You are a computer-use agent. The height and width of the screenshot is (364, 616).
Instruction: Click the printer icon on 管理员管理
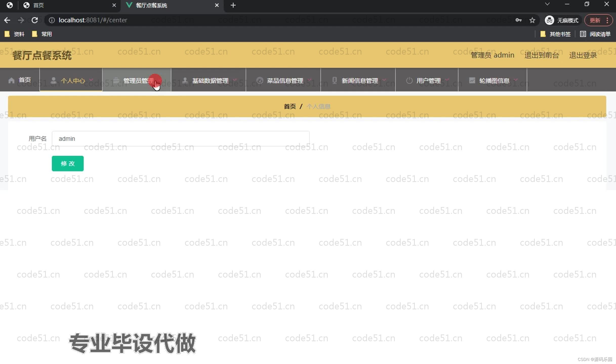116,80
